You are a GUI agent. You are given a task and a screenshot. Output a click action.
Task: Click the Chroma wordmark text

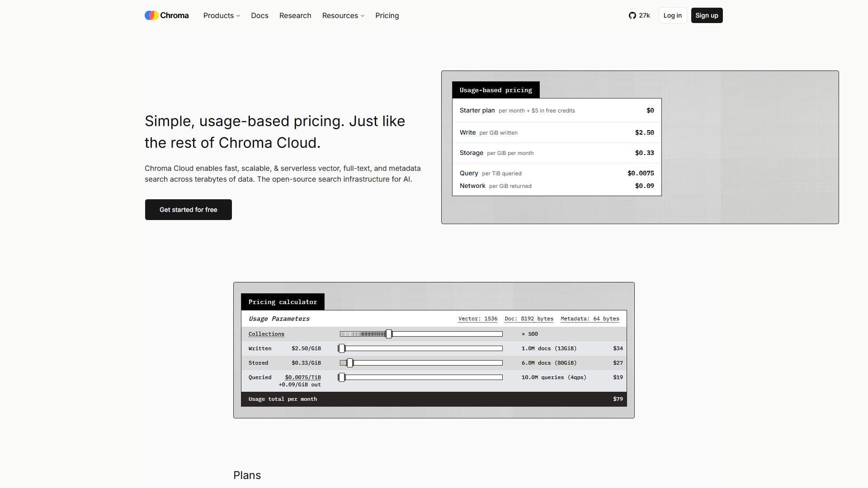(x=175, y=15)
